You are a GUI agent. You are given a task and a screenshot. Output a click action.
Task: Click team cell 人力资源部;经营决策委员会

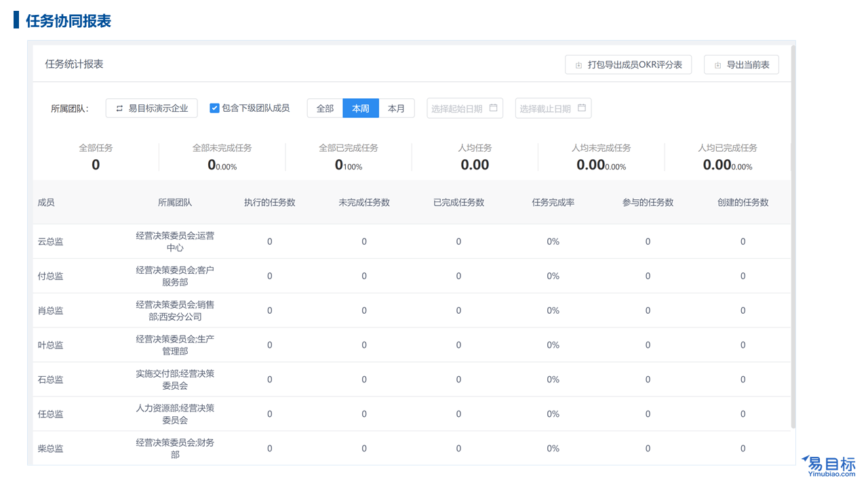tap(175, 414)
